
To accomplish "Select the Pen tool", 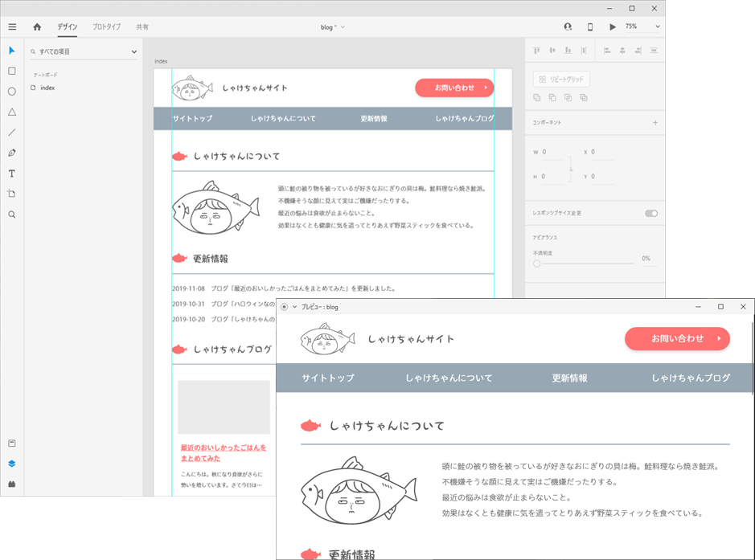I will tap(12, 153).
